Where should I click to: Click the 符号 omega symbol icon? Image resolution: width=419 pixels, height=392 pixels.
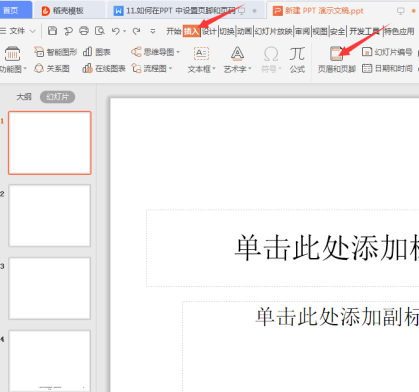271,54
